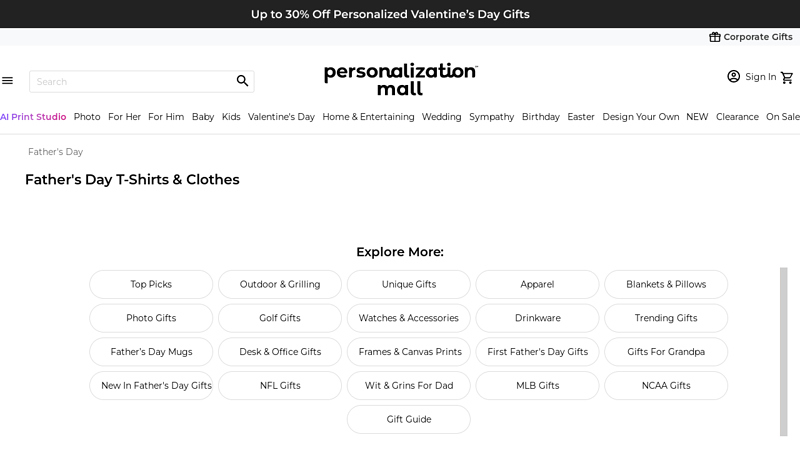Open the Valentine's Day menu item
The height and width of the screenshot is (450, 800).
(x=281, y=117)
